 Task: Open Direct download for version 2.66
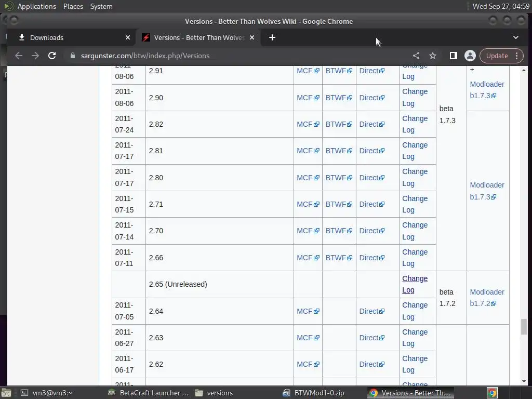(371, 258)
